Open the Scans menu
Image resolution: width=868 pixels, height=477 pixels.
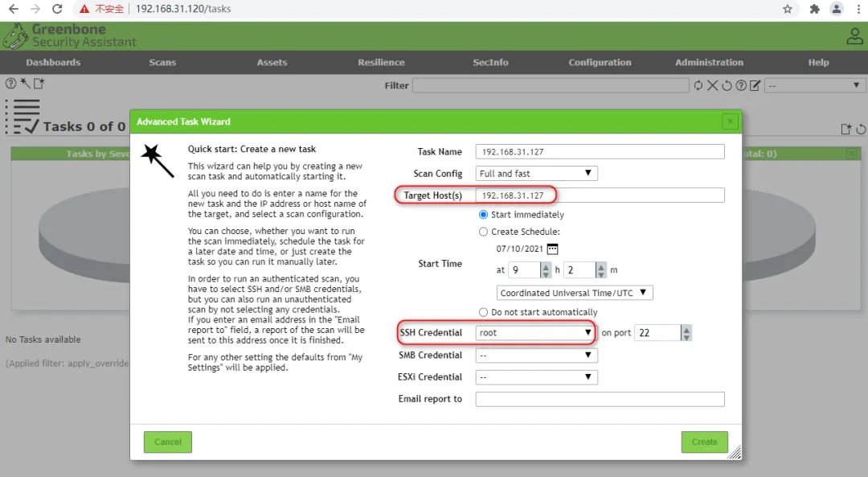coord(162,63)
